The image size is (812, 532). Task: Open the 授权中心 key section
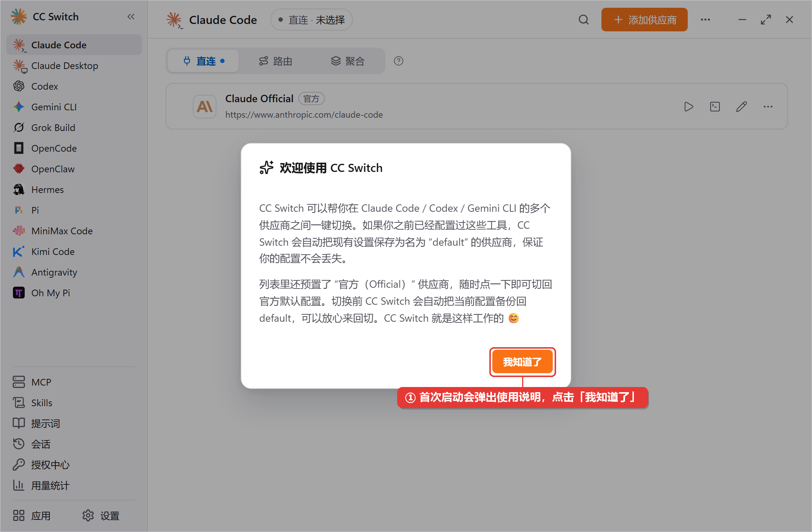coord(74,464)
